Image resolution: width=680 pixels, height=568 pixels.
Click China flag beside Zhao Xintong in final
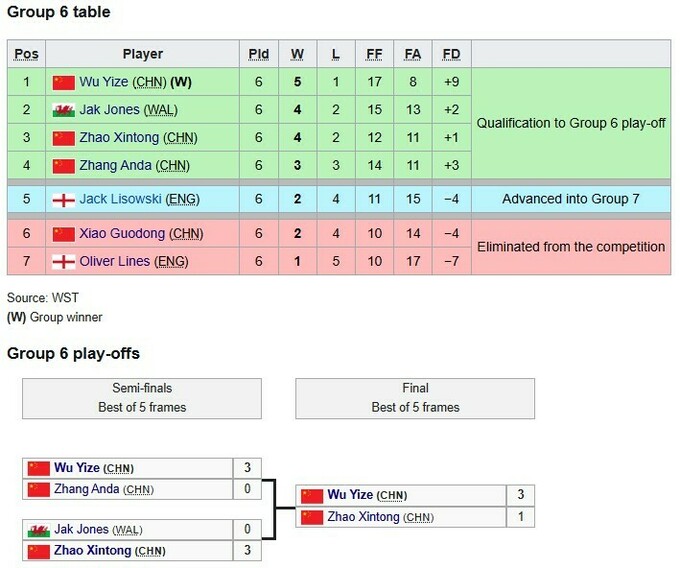tap(312, 517)
